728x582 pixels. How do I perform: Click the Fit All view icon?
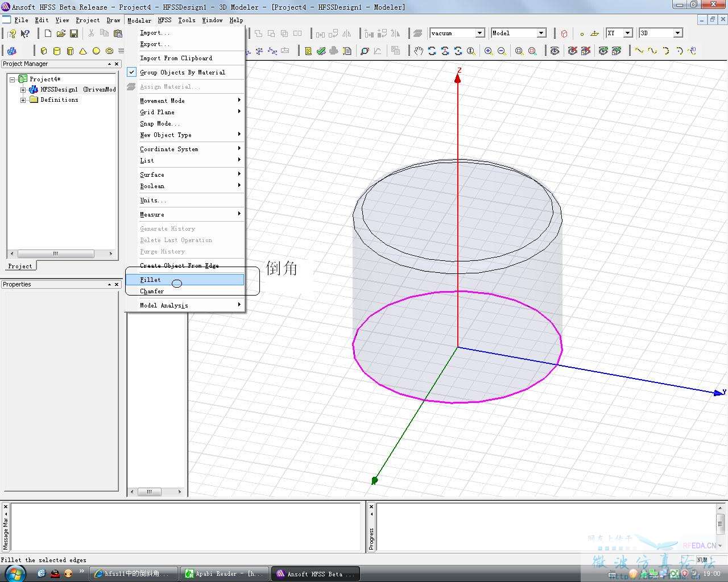pyautogui.click(x=519, y=51)
